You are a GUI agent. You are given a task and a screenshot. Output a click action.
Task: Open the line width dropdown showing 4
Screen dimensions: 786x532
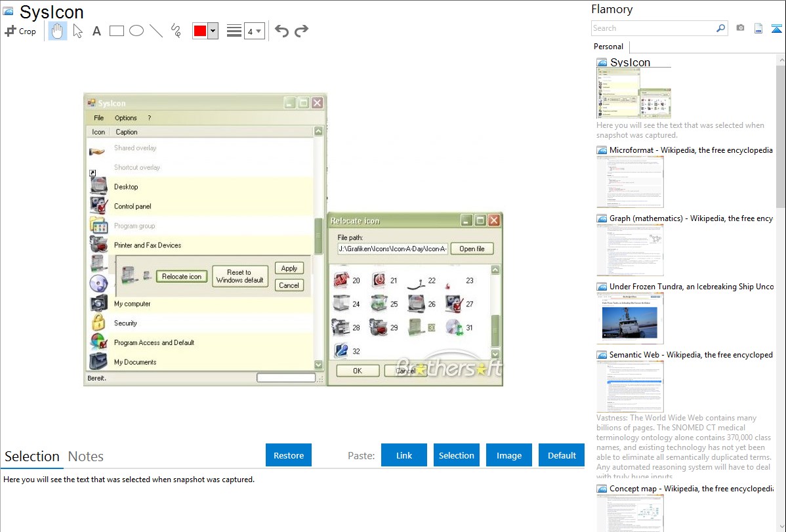[254, 31]
